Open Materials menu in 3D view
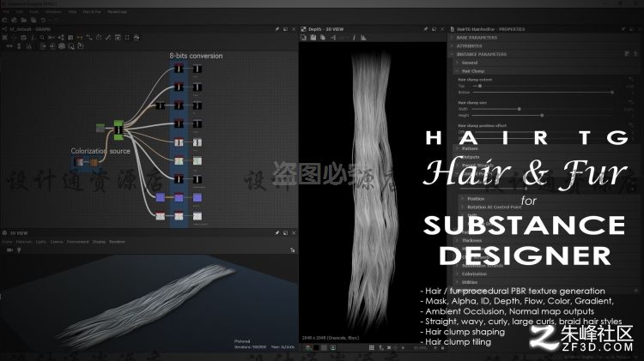 [24, 242]
